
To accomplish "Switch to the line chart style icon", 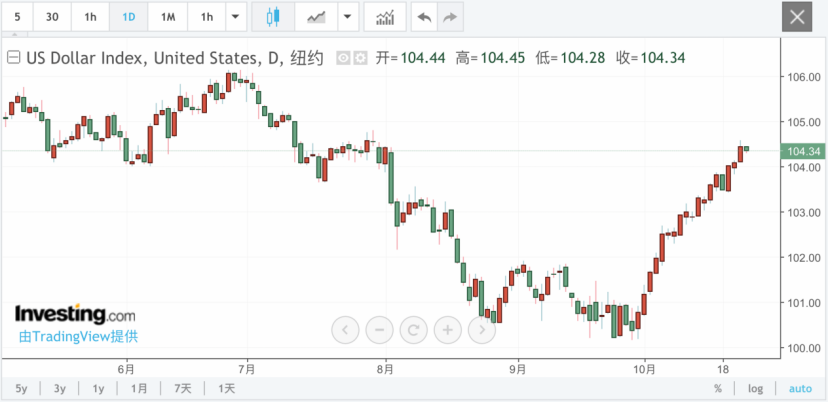I will pos(316,17).
